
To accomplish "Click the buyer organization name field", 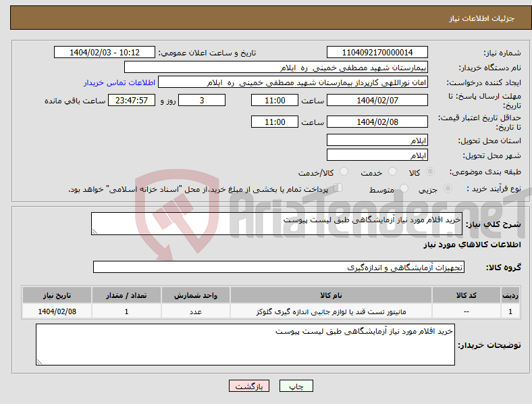I will (x=276, y=67).
